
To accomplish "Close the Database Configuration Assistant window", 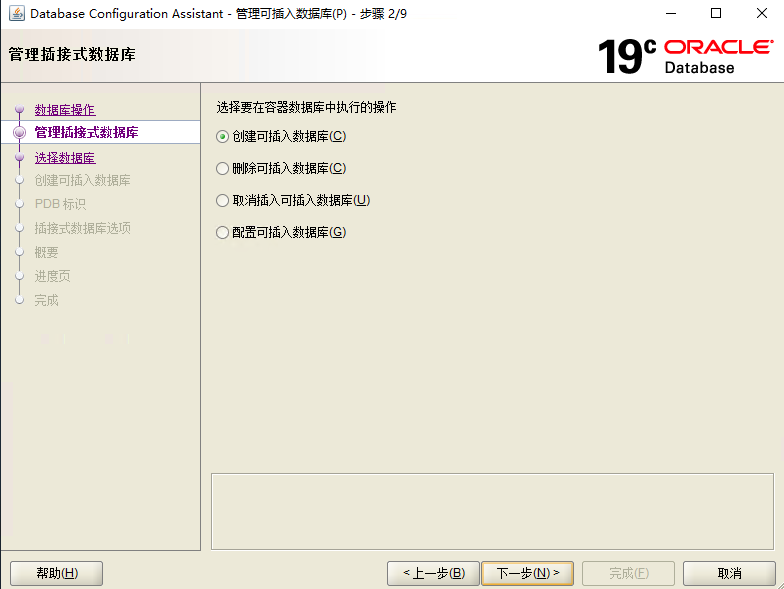I will click(x=762, y=14).
